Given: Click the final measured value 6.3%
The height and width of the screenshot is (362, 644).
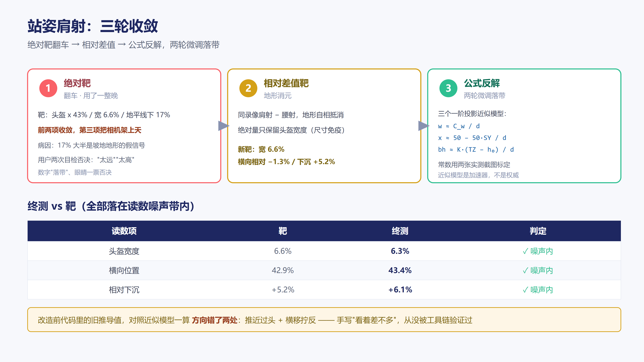Looking at the screenshot, I should pos(400,251).
